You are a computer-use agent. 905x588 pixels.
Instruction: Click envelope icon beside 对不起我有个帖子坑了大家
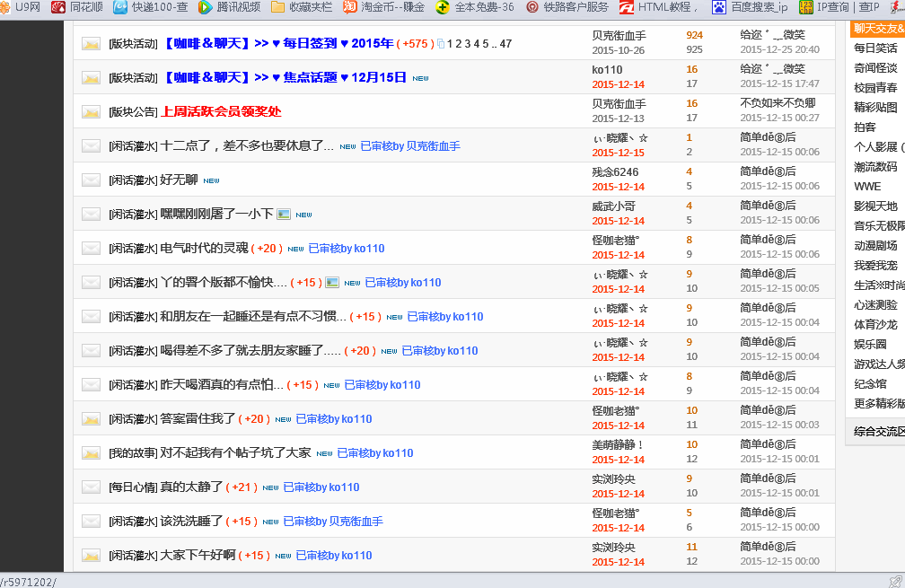[91, 453]
